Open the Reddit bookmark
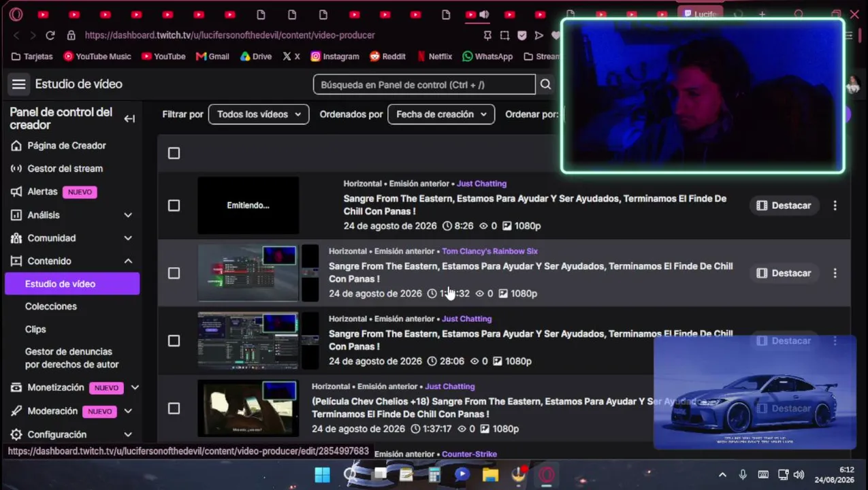This screenshot has height=490, width=868. point(387,56)
